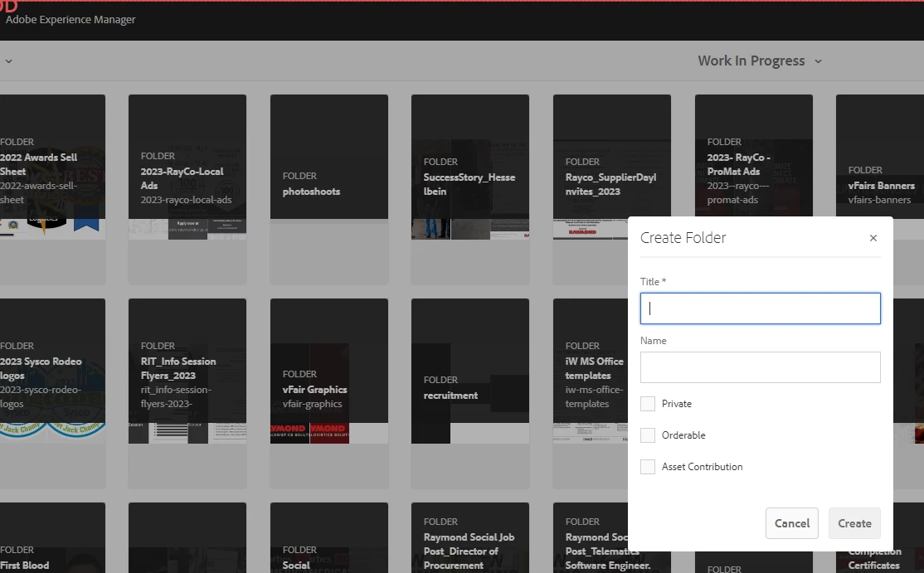Cancel folder creation
The width and height of the screenshot is (924, 573).
point(791,523)
